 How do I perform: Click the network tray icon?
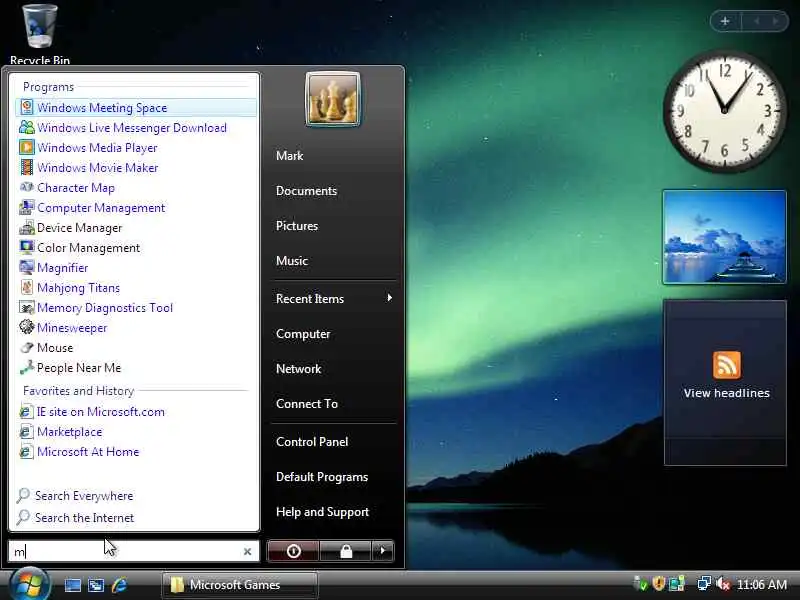(704, 583)
